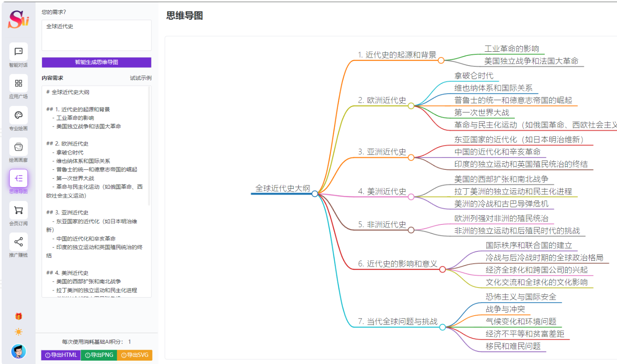Click the 试试示例 link
Viewport: 617px width, 364px height.
click(x=140, y=78)
